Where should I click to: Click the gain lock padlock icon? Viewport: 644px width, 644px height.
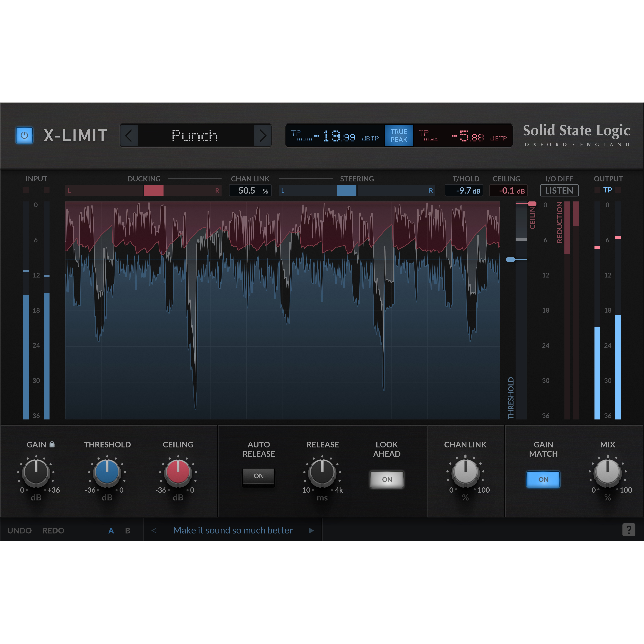tap(52, 444)
